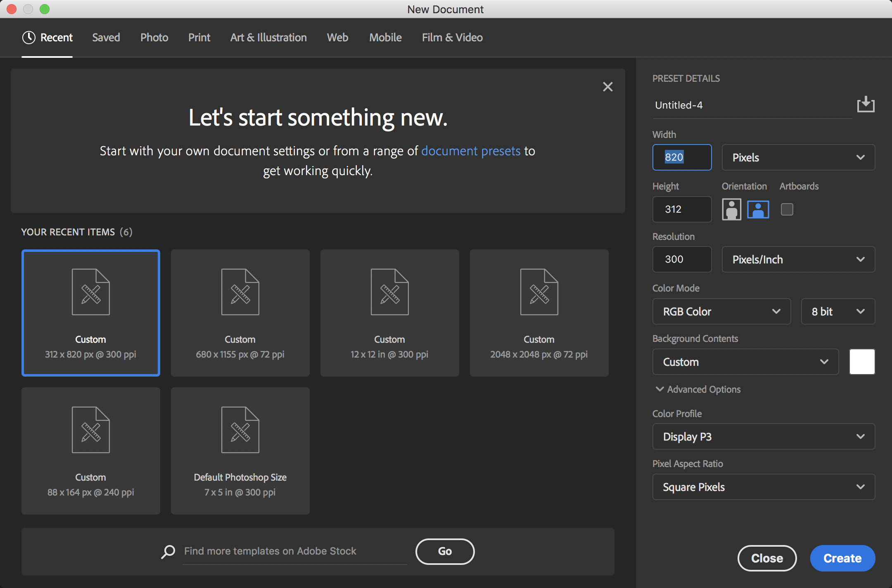
Task: Click the Default Photoshop Size document icon
Action: coord(240,430)
